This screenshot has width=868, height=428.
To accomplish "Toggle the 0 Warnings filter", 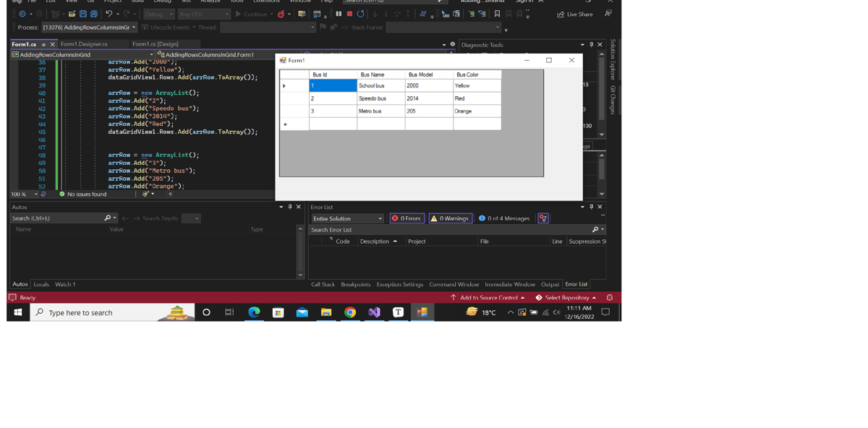I will 450,218.
